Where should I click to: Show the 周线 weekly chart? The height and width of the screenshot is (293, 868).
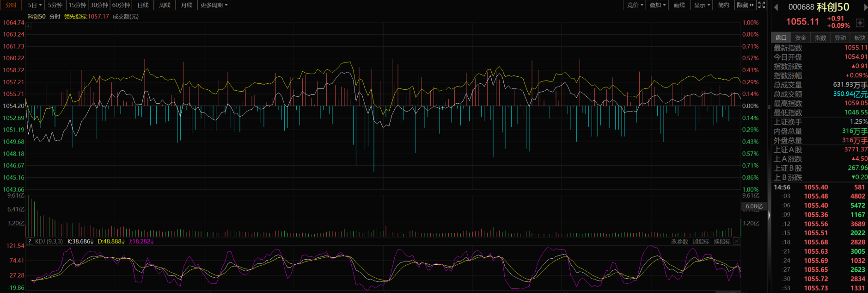click(x=165, y=5)
